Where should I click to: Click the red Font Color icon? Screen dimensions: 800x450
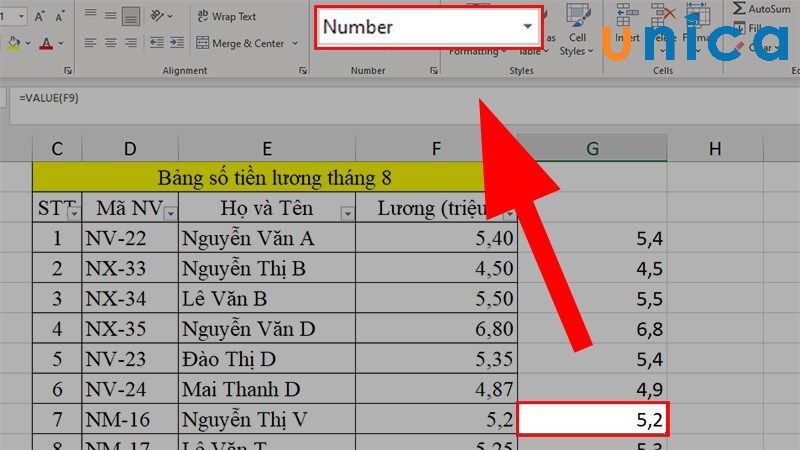click(x=46, y=44)
